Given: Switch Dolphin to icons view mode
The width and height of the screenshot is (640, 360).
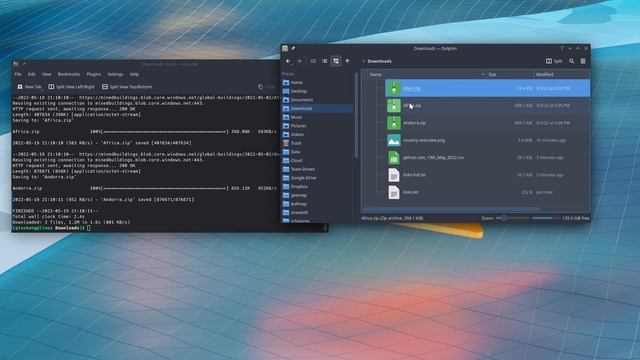Looking at the screenshot, I should pyautogui.click(x=313, y=61).
